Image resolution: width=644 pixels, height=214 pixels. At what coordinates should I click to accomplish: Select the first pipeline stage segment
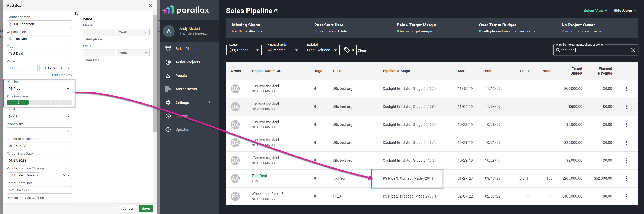tap(13, 102)
